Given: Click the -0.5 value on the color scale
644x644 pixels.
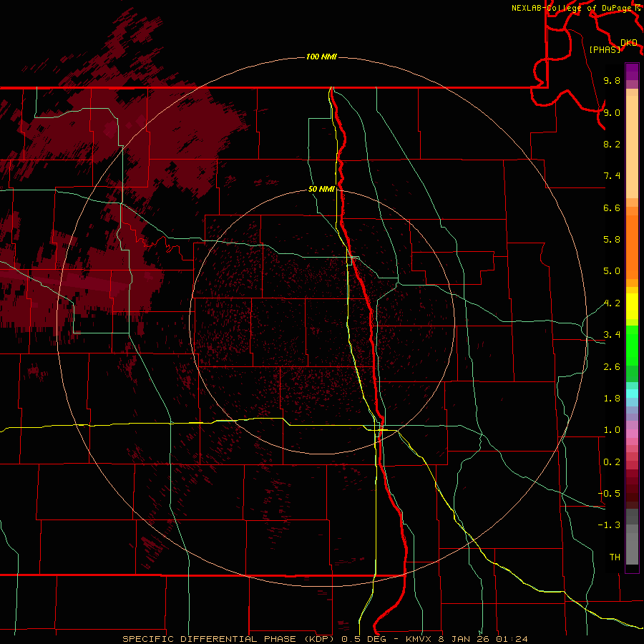Looking at the screenshot, I should [x=609, y=494].
